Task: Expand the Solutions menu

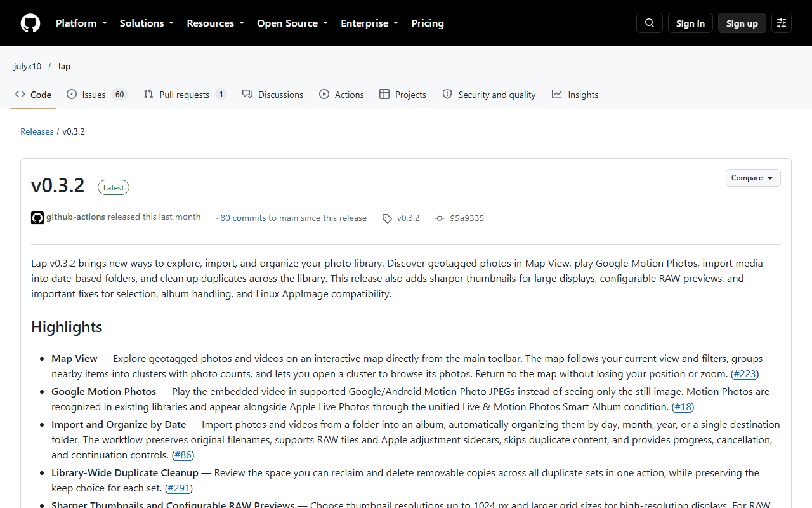Action: pyautogui.click(x=147, y=23)
